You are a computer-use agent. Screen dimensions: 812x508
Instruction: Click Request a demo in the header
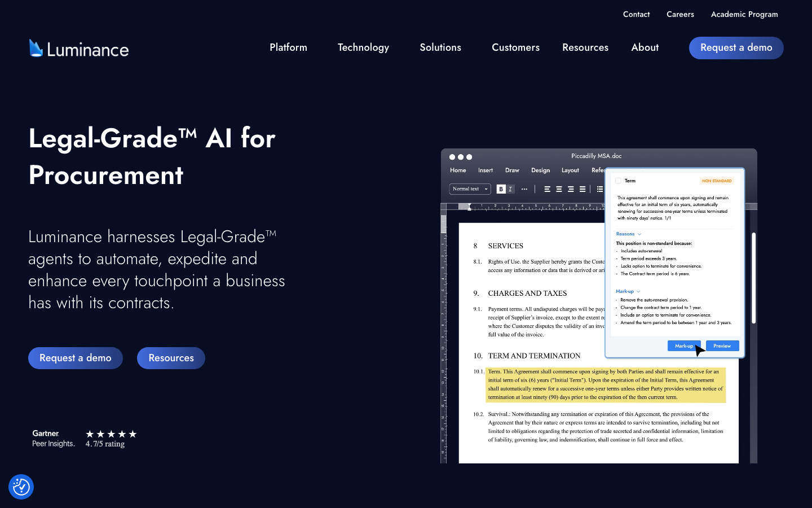coord(736,48)
